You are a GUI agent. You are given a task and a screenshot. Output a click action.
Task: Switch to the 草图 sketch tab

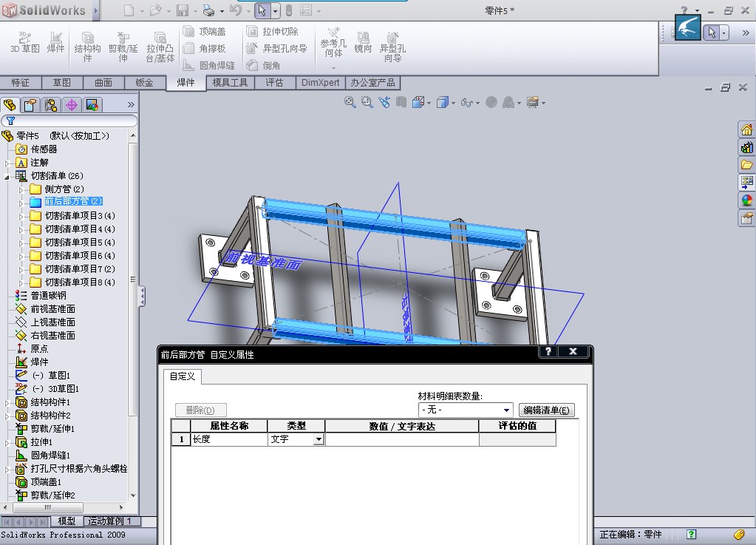click(62, 83)
